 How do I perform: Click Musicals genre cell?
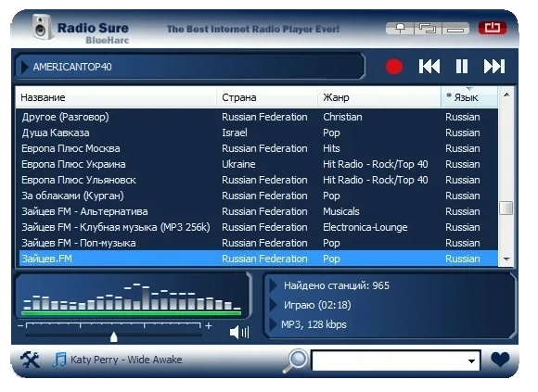(x=341, y=211)
